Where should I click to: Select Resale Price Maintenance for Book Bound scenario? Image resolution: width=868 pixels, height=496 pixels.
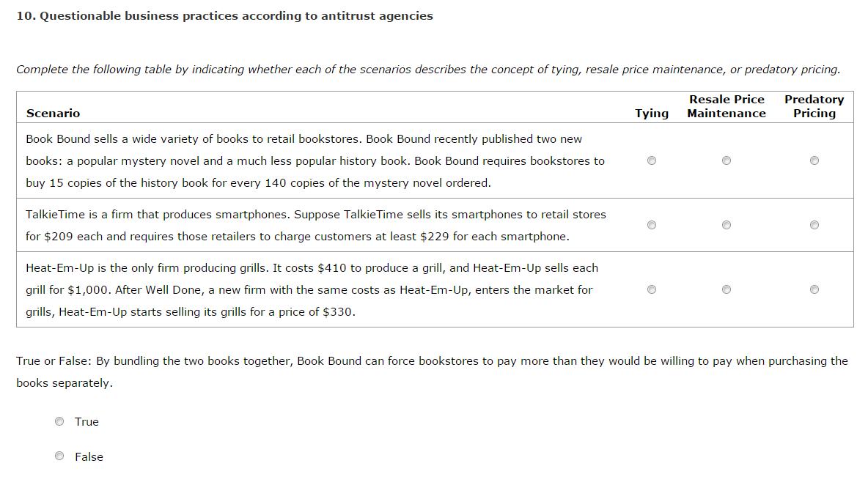(x=726, y=160)
